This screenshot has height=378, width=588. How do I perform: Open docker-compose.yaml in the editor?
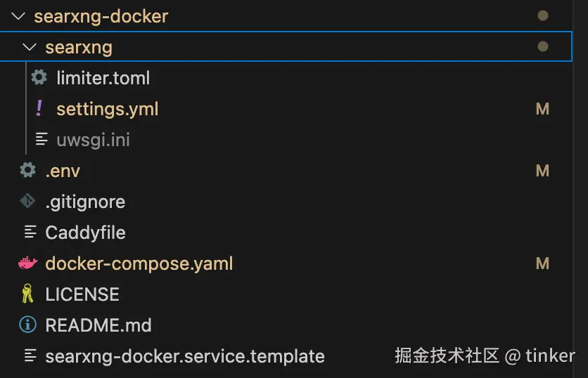(139, 263)
